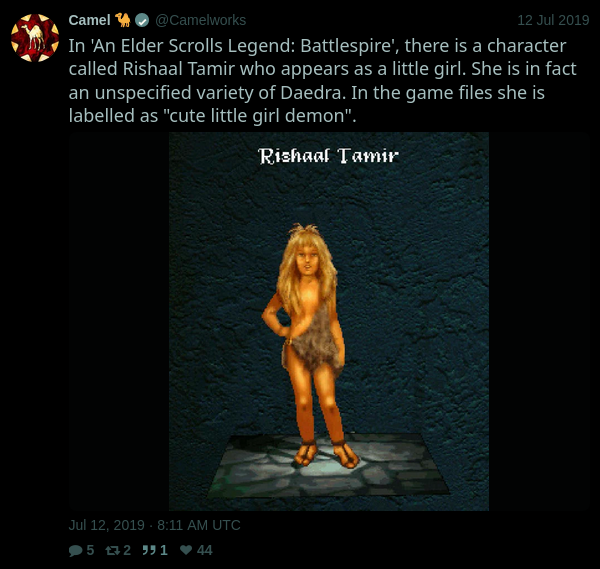Open the Camel profile avatar
This screenshot has width=600, height=569.
tap(35, 37)
